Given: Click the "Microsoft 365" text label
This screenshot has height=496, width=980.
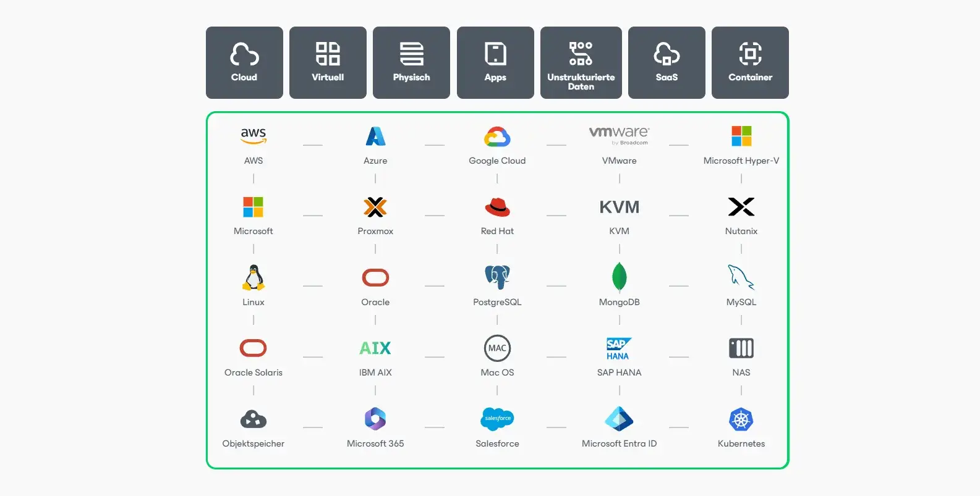Looking at the screenshot, I should click(x=375, y=443).
